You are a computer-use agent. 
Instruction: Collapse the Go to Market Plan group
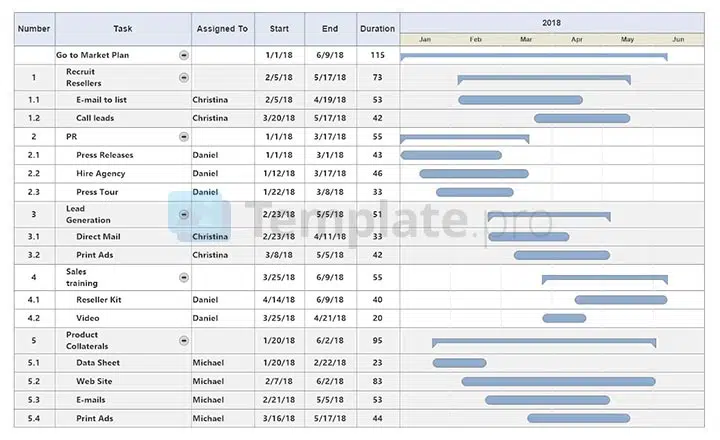coord(183,55)
